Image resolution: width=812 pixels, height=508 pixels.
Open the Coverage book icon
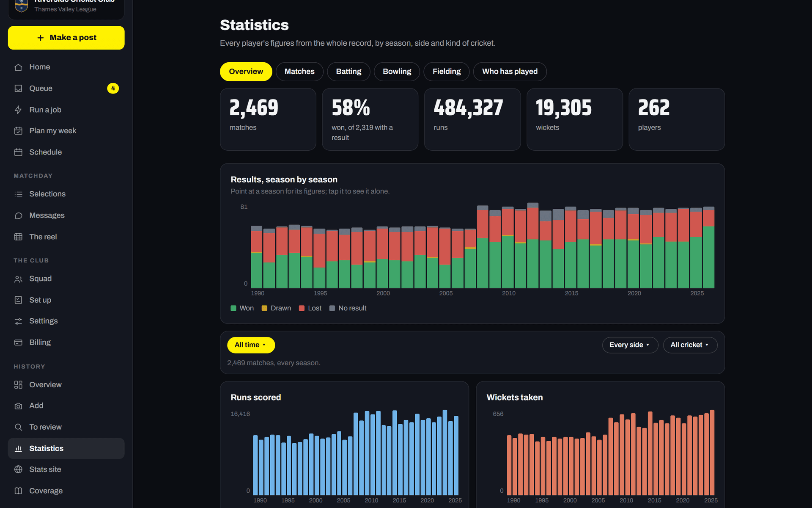tap(18, 491)
